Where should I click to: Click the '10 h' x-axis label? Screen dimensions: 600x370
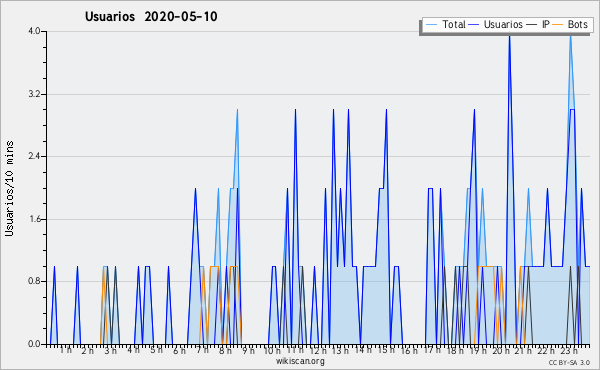click(272, 350)
